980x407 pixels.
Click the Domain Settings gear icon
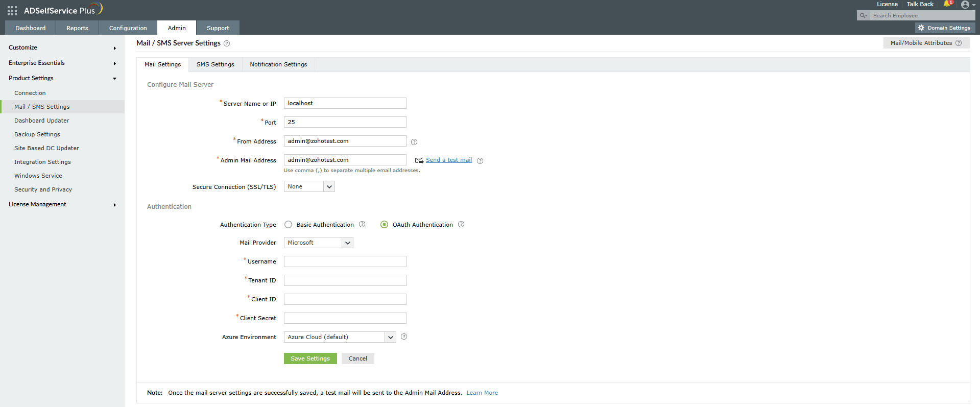[921, 28]
